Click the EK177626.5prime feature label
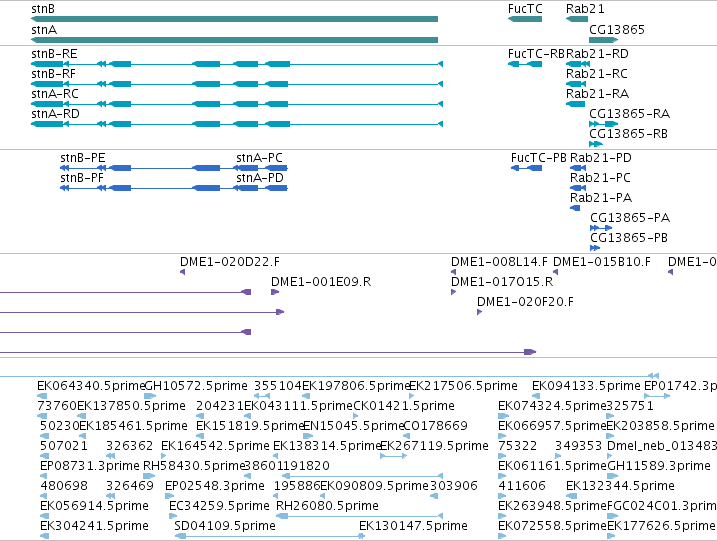717x541 pixels. [661, 526]
